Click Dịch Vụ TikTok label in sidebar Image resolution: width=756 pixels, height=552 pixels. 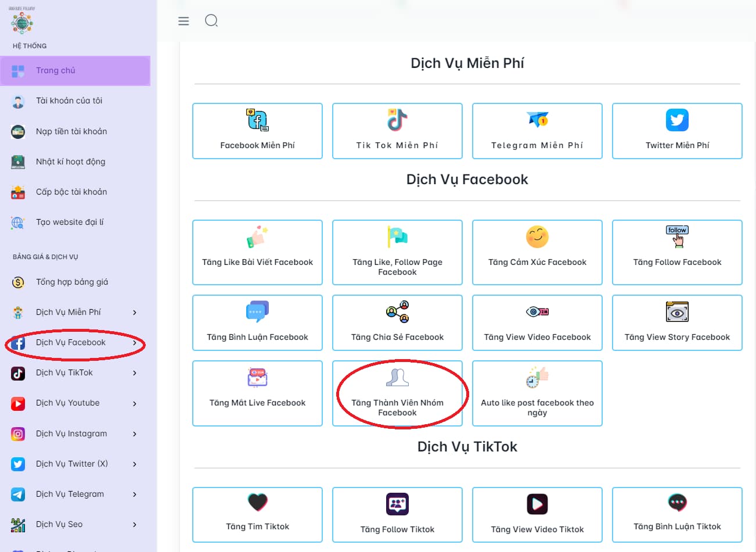[x=64, y=373]
